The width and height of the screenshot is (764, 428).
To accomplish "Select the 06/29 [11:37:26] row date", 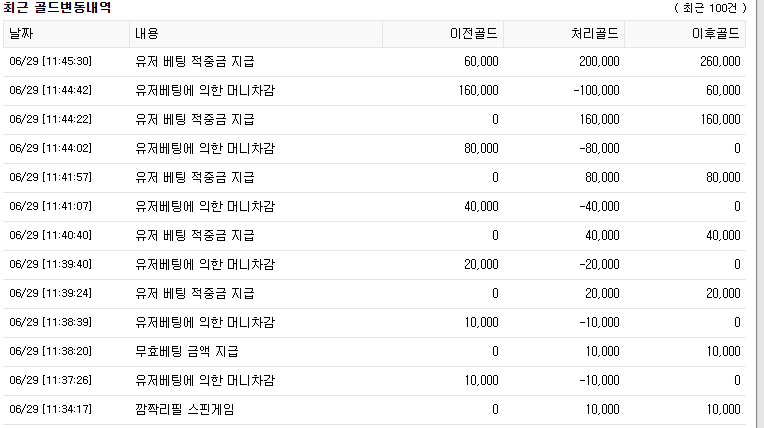I will coord(51,381).
